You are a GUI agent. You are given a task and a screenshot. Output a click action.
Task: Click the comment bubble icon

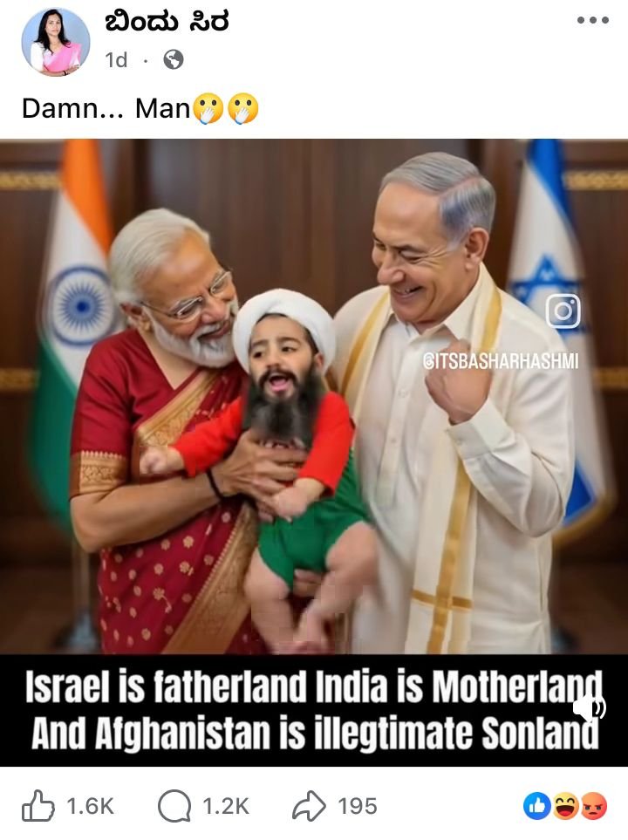point(174,806)
